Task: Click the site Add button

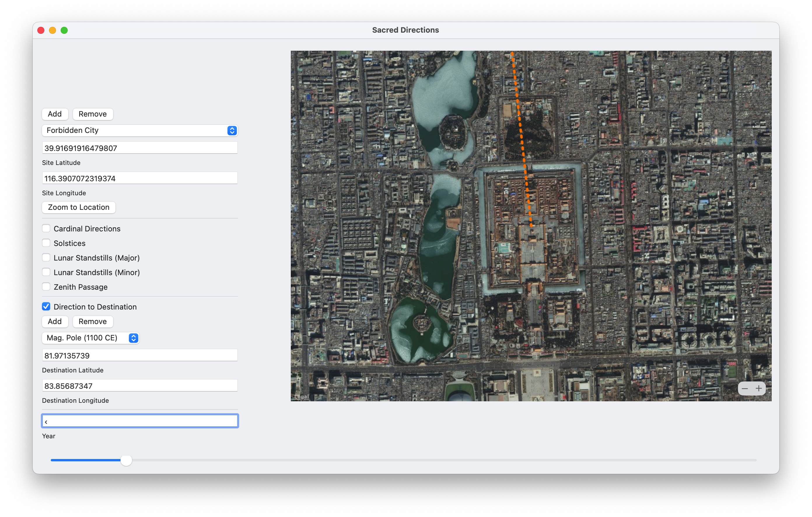Action: pyautogui.click(x=55, y=114)
